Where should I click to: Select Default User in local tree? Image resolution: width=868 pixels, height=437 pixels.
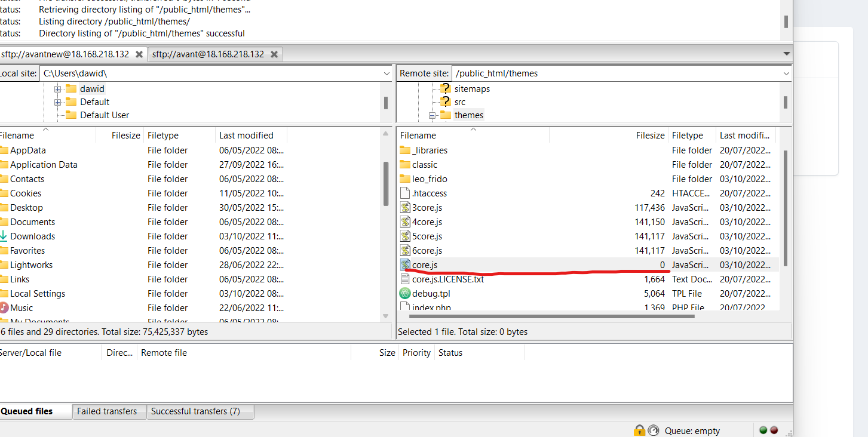105,115
